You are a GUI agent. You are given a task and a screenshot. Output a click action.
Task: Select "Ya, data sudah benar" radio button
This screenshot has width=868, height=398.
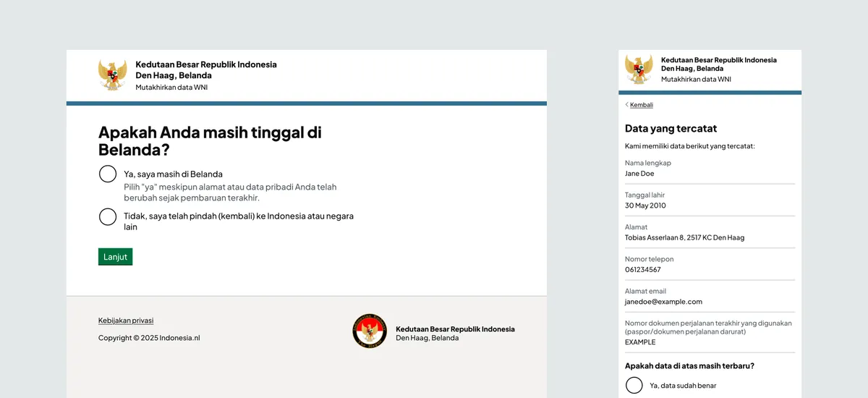(x=634, y=386)
